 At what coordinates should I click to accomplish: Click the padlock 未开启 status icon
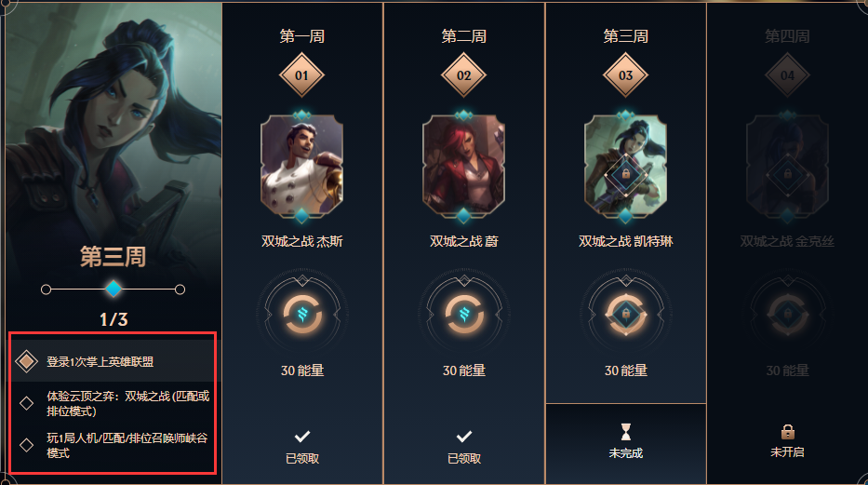point(788,431)
